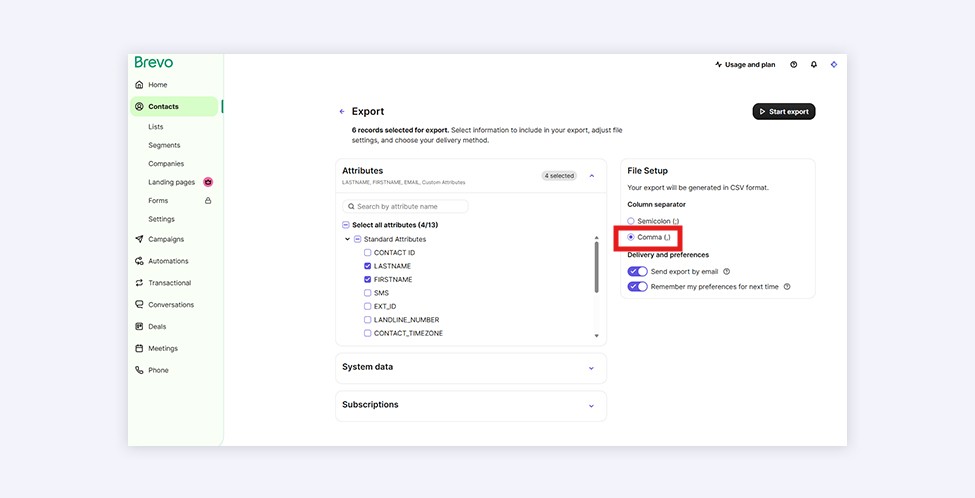Open Forms in sidebar

[x=158, y=201]
